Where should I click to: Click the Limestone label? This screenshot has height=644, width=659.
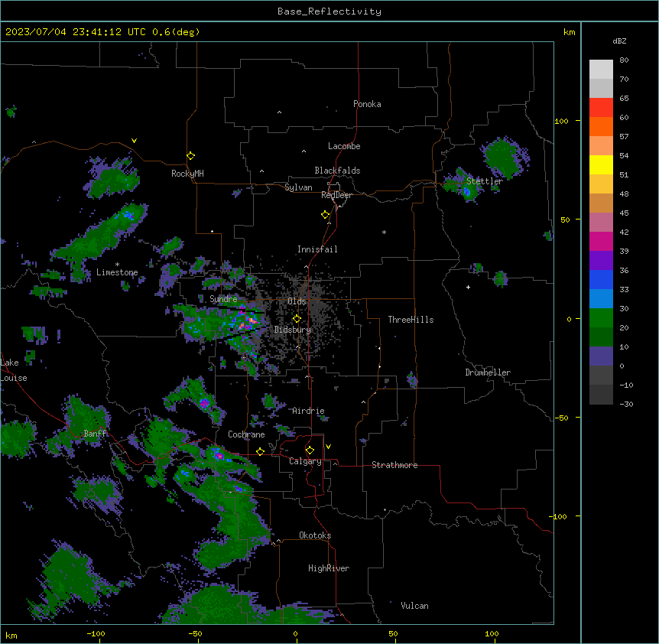point(117,272)
